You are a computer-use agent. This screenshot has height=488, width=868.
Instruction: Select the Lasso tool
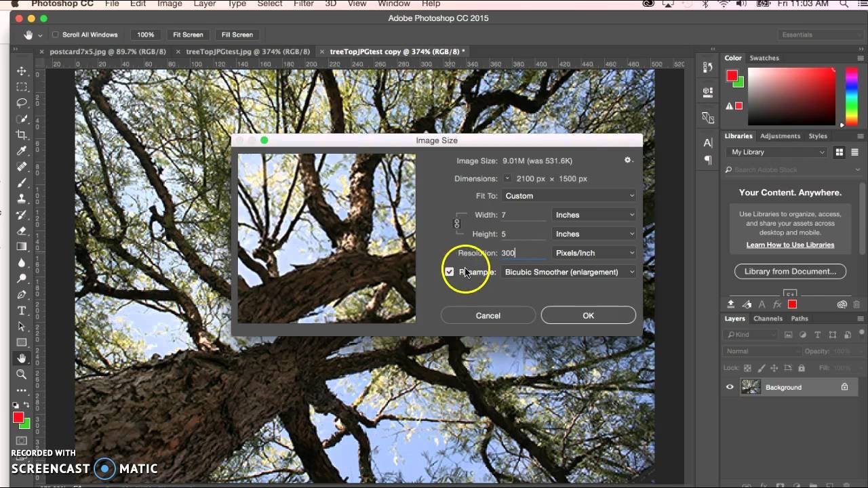(x=22, y=103)
